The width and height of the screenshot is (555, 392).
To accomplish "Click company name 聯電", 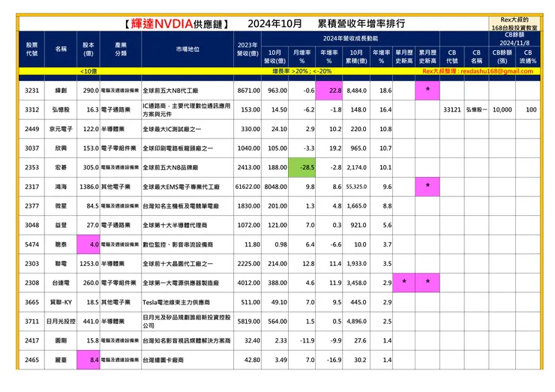I will click(x=61, y=264).
